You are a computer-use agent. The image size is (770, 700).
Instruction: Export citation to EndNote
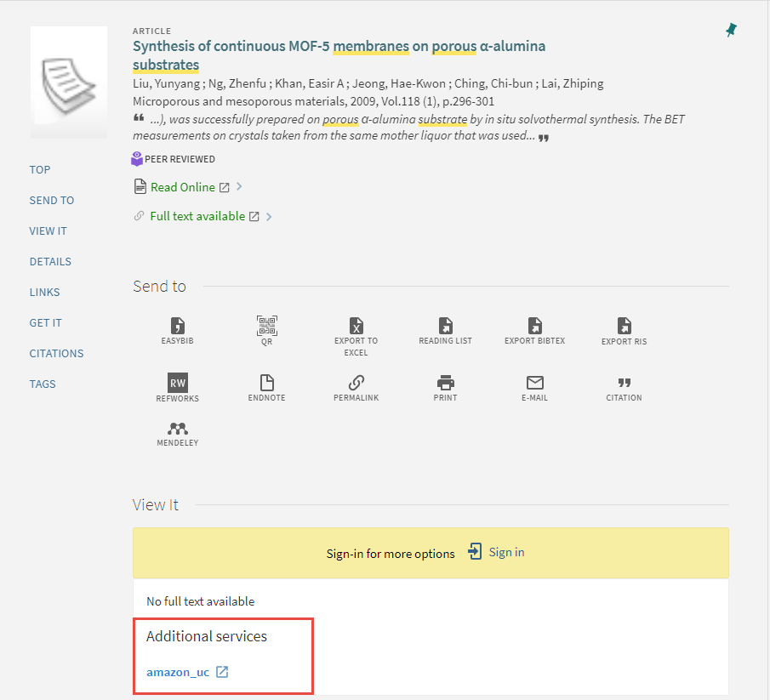tap(267, 384)
